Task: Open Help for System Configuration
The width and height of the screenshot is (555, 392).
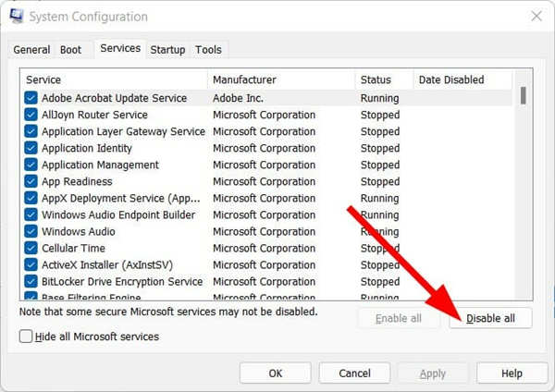Action: pos(512,373)
